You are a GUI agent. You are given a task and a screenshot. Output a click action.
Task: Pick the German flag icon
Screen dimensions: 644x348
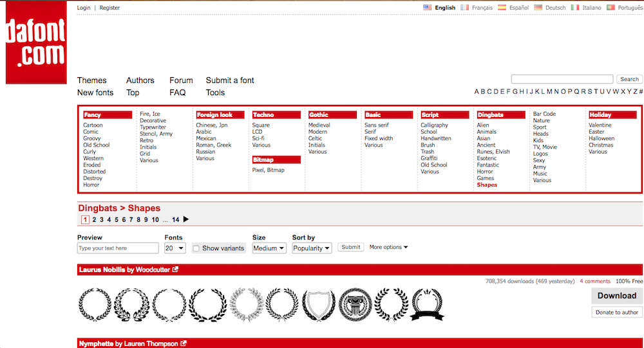(538, 8)
